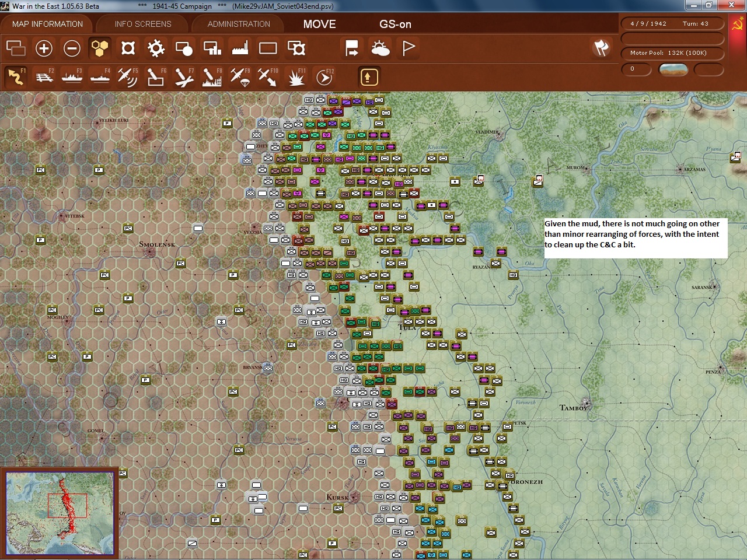Click the rectangle-with-circle toolbar icon
The image size is (747, 560).
(184, 48)
